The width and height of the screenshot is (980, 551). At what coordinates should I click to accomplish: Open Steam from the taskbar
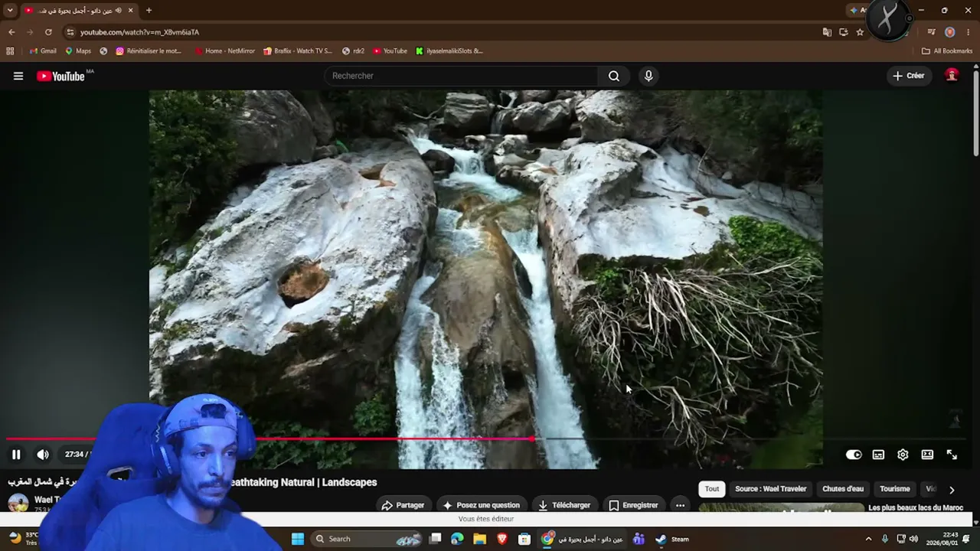pyautogui.click(x=672, y=539)
